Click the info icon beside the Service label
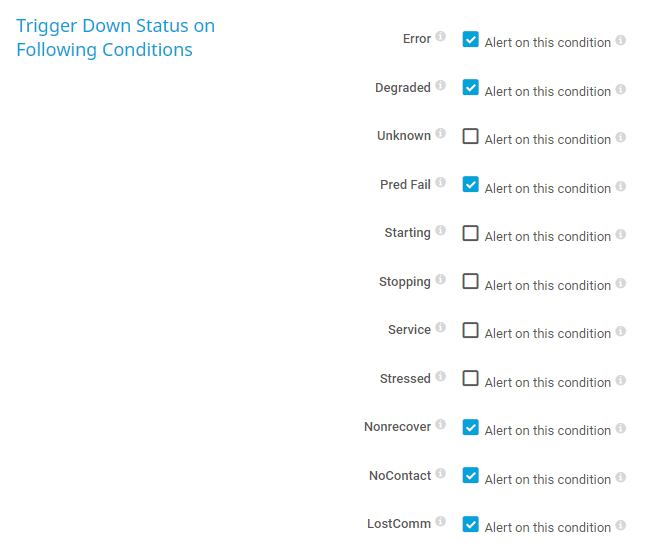The width and height of the screenshot is (648, 551). click(x=441, y=329)
